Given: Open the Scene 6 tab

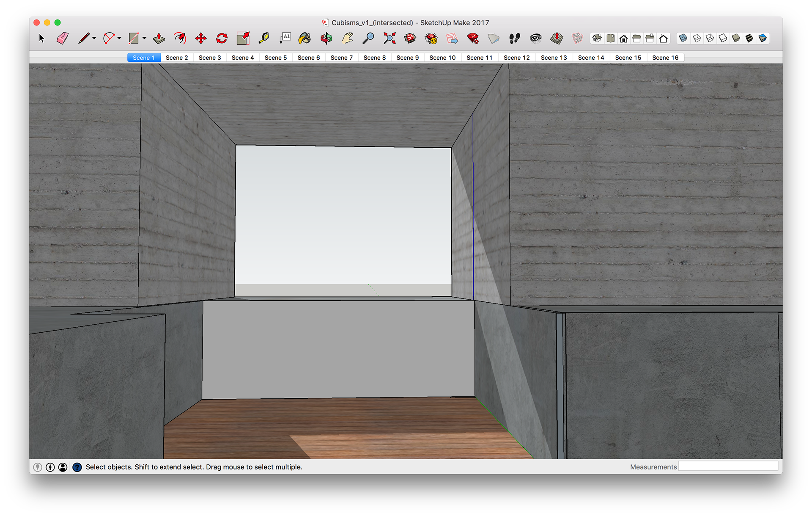Looking at the screenshot, I should tap(309, 58).
